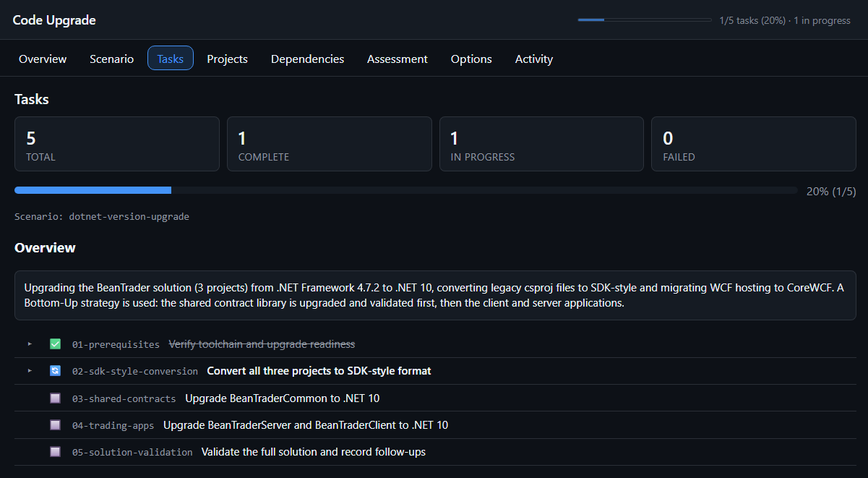Click the blue in-progress sync icon for 02-sdk-style-conversion
868x478 pixels.
click(55, 371)
